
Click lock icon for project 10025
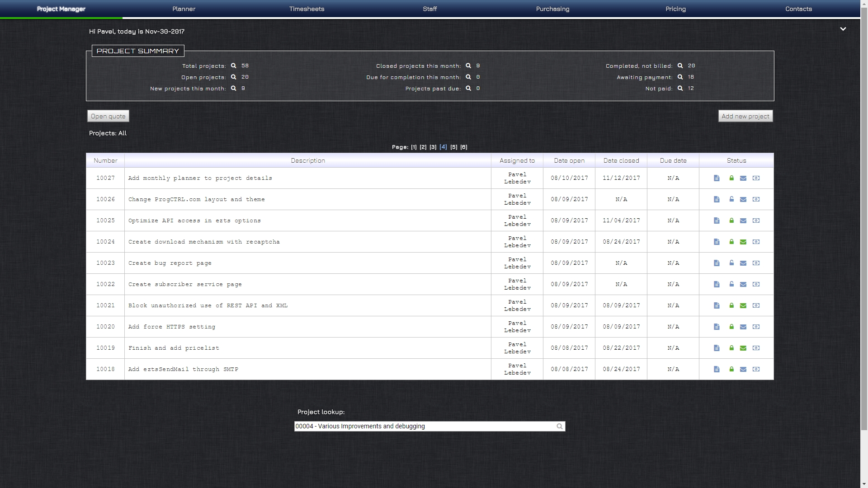click(x=731, y=221)
